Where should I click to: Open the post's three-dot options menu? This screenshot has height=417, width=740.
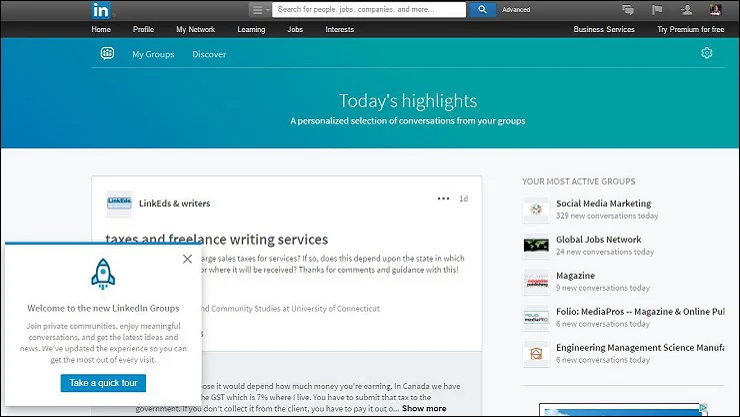point(443,199)
